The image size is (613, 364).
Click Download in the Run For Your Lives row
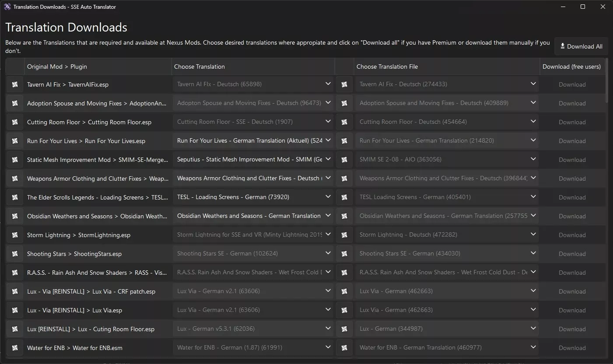[572, 141]
